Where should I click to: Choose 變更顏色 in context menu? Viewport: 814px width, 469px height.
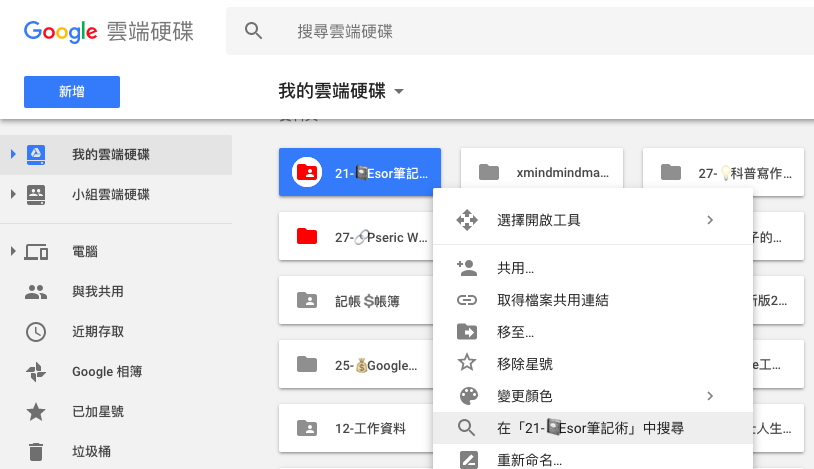pos(593,396)
